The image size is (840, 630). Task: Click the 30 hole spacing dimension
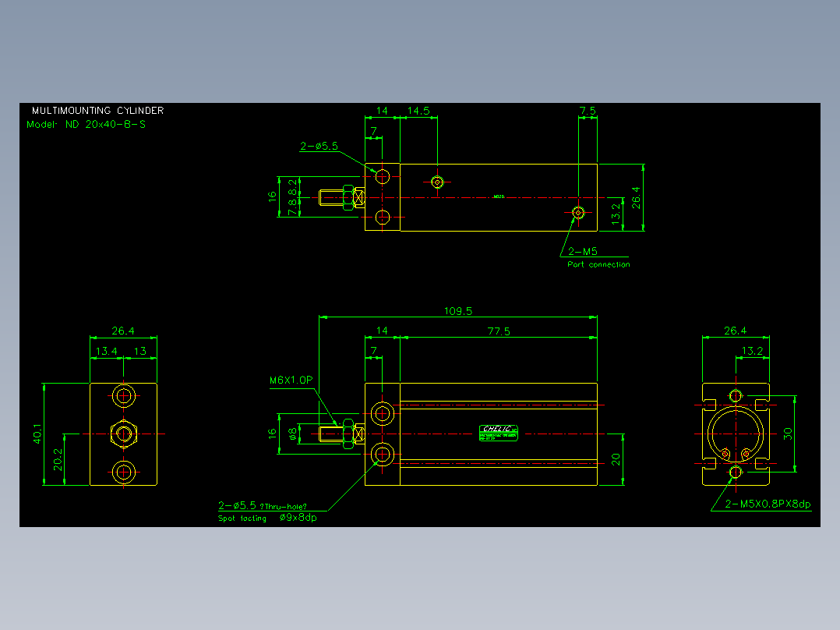(788, 434)
